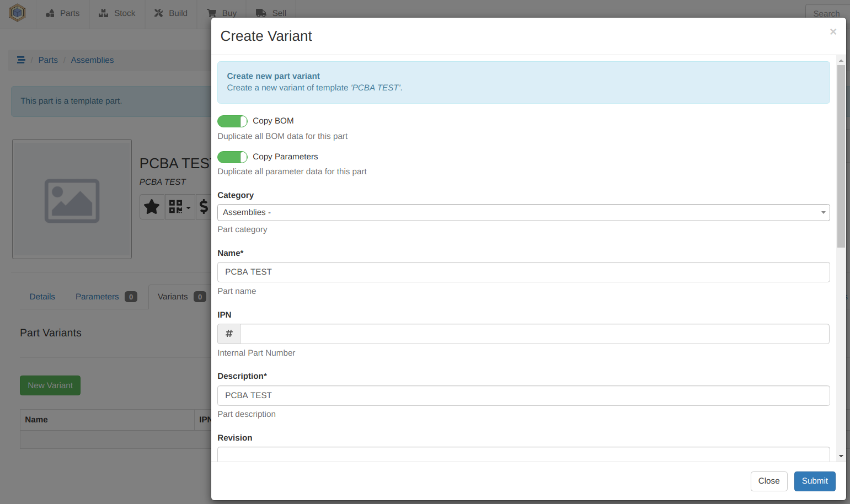Click the breadcrumb menu list icon
850x504 pixels.
tap(21, 60)
